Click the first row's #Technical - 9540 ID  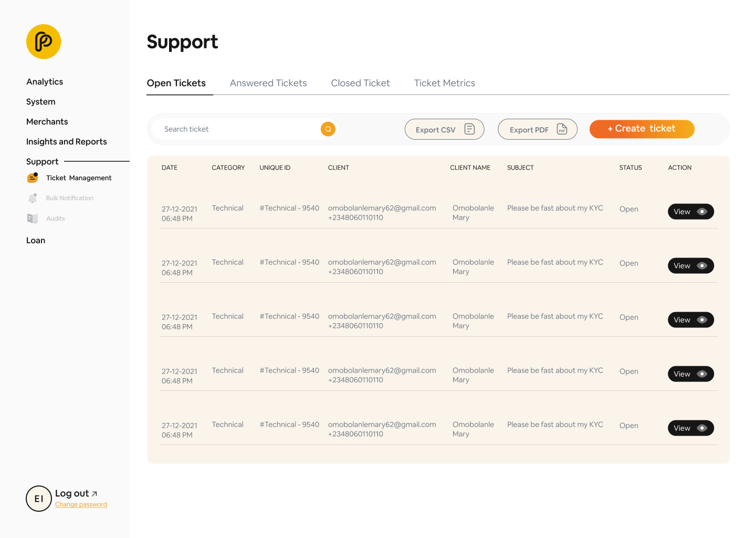tap(289, 208)
